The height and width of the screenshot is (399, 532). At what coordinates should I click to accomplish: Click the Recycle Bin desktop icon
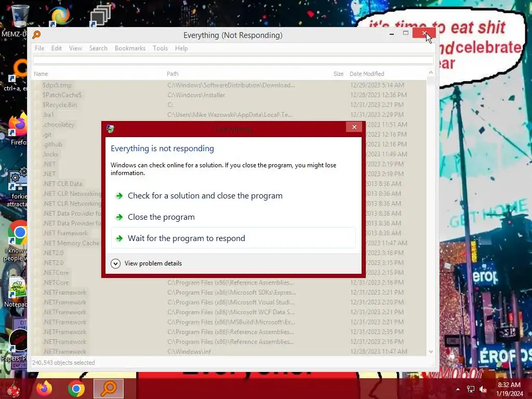coord(20,16)
